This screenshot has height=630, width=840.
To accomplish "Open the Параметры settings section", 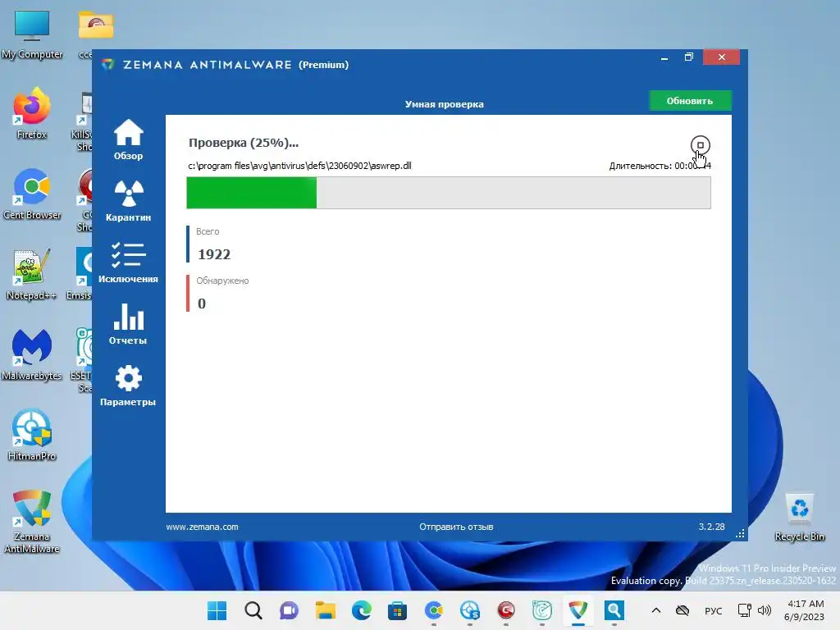I will 128,386.
